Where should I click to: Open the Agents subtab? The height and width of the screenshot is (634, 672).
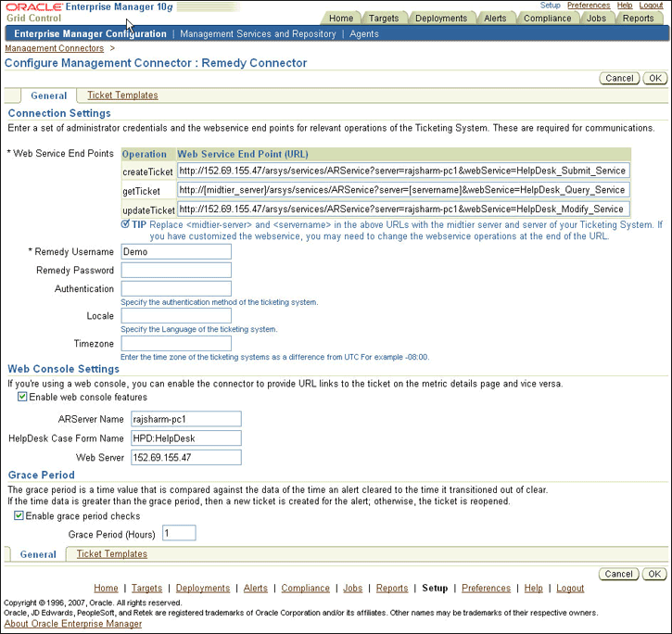click(363, 34)
